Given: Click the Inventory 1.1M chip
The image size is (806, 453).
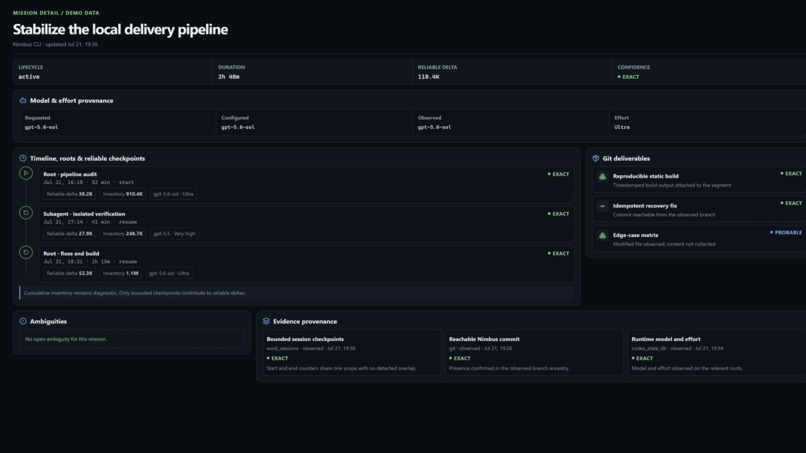Looking at the screenshot, I should point(120,273).
